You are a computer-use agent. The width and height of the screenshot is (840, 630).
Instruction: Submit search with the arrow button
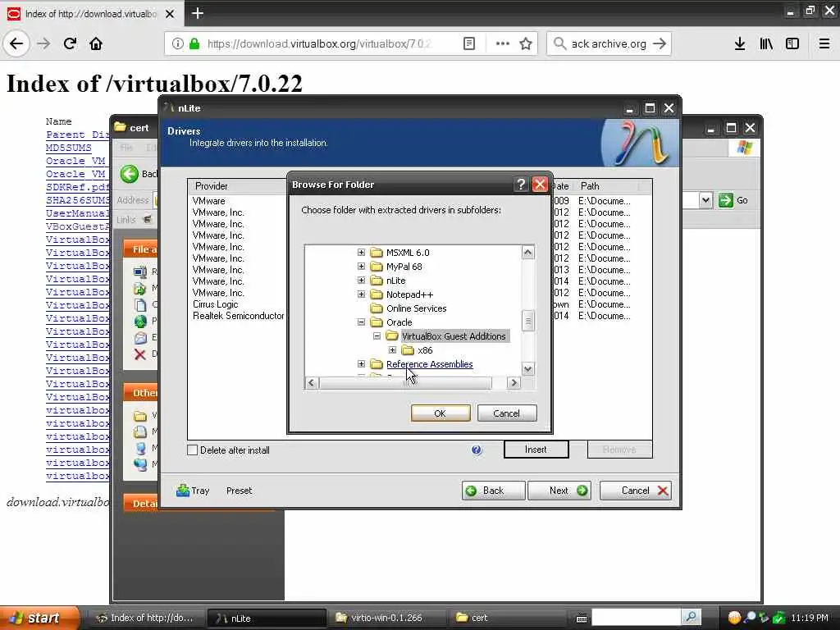pos(660,43)
